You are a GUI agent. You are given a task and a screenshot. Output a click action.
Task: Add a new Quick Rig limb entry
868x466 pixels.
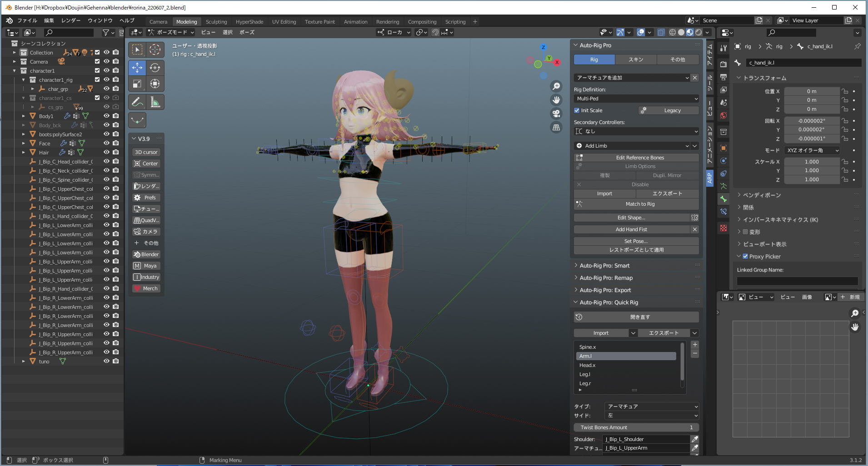tap(695, 345)
